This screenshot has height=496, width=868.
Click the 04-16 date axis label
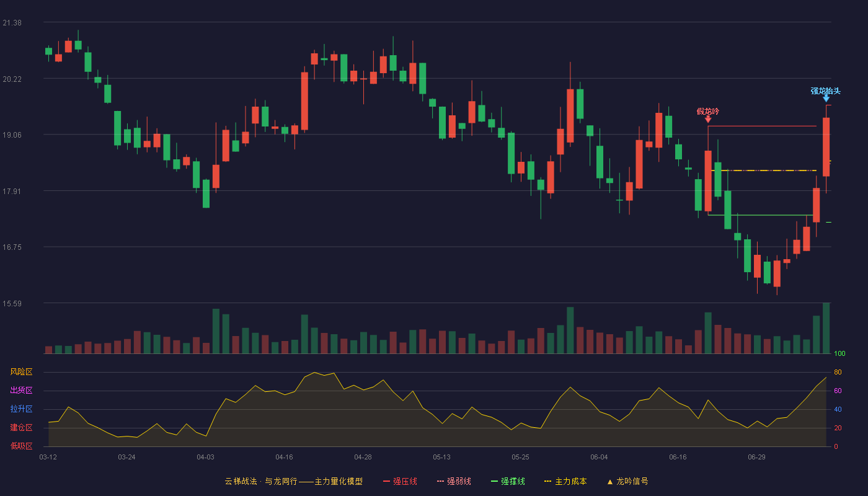[284, 457]
